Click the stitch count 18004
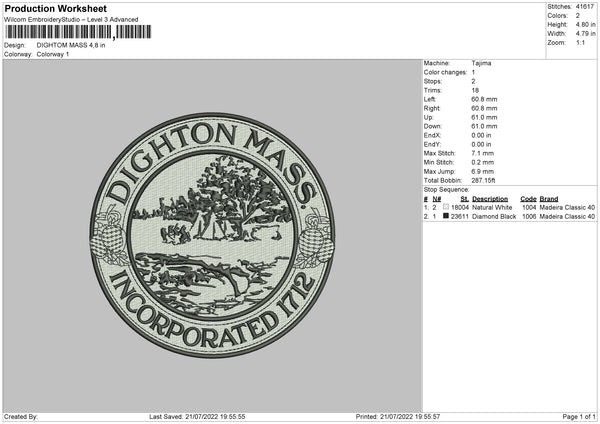 coord(460,207)
